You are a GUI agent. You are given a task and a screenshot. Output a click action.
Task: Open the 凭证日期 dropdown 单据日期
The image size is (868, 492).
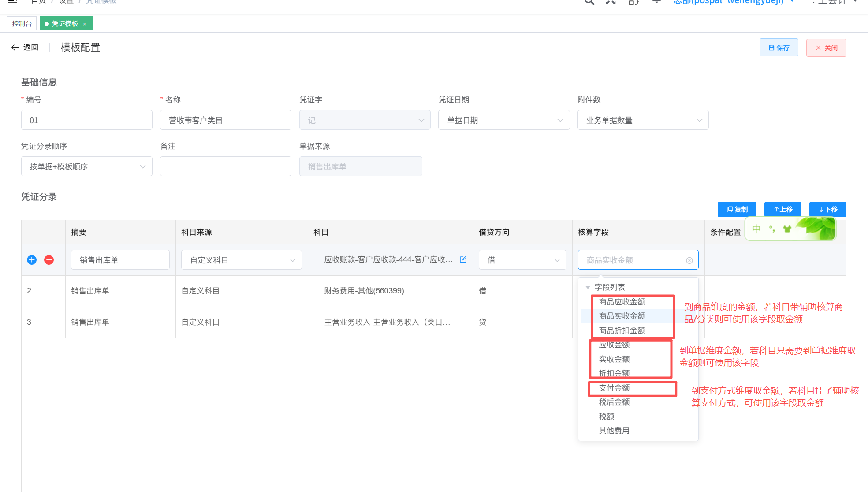point(503,120)
